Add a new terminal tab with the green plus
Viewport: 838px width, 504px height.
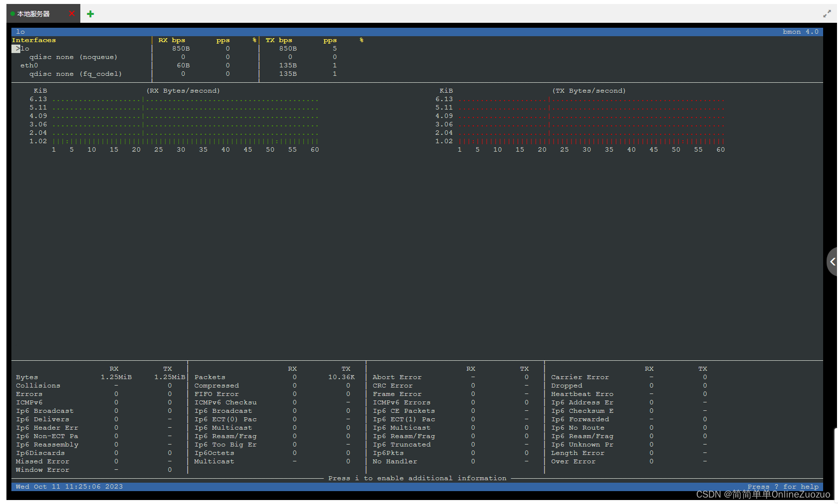90,14
